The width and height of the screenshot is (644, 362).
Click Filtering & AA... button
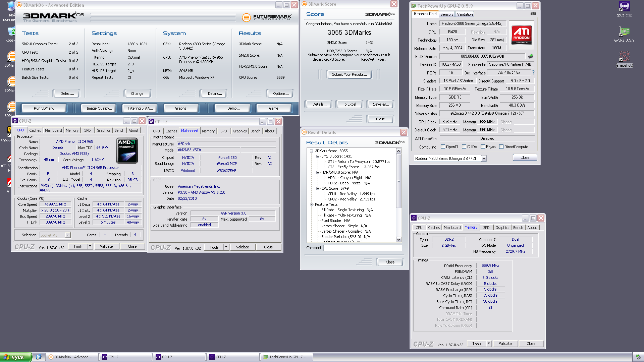(140, 108)
